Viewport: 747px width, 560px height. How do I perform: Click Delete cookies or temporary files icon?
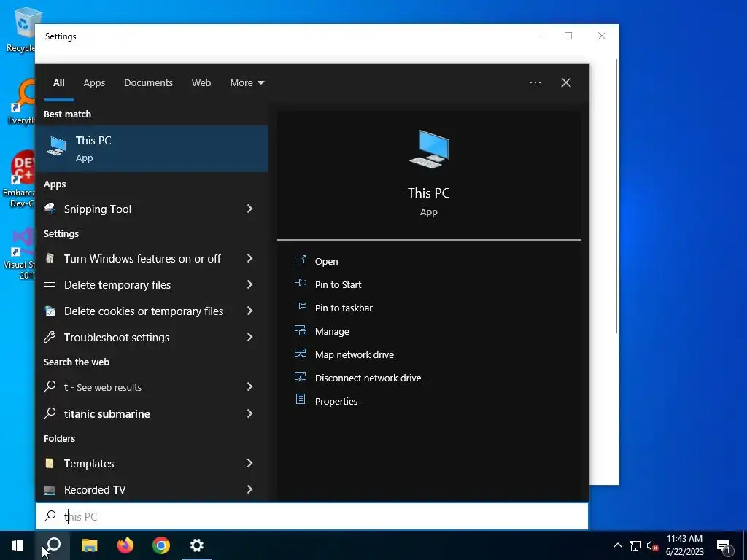tap(50, 311)
